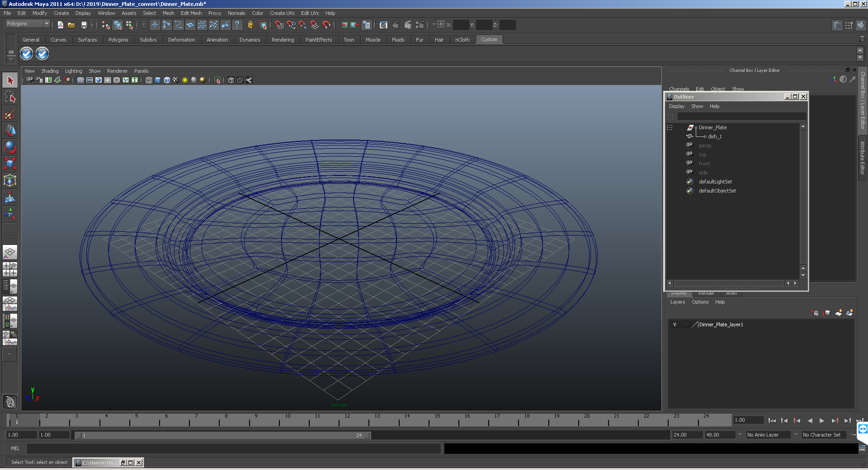
Task: Toggle the viewport grid display button
Action: [80, 80]
